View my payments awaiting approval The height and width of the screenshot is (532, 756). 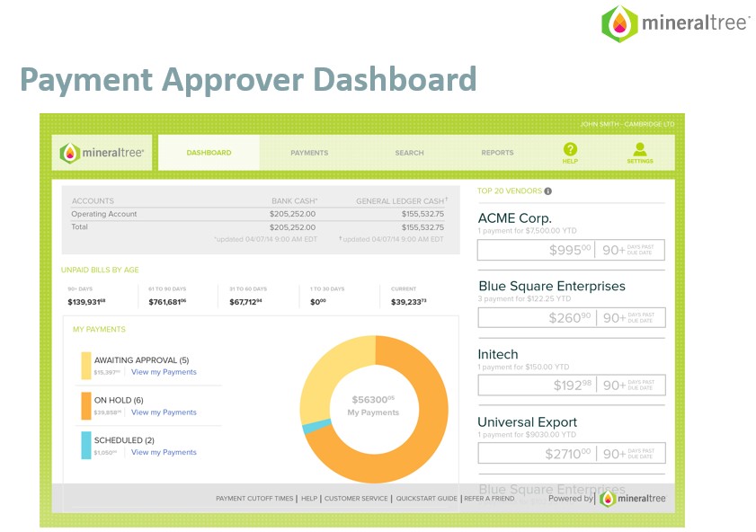click(164, 372)
